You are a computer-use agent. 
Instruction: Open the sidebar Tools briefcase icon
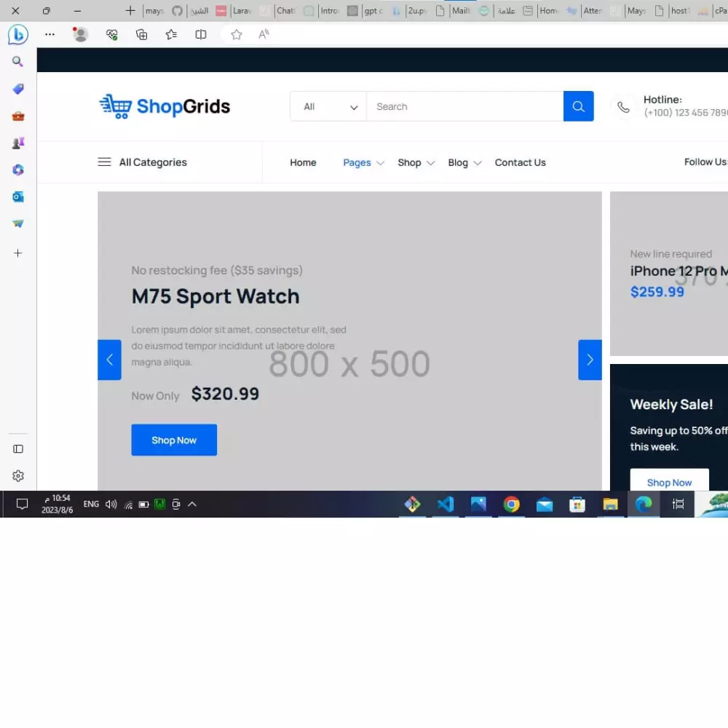(17, 116)
